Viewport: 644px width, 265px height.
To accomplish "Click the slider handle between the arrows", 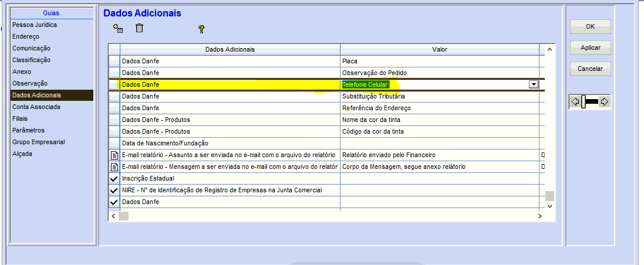I will point(584,102).
